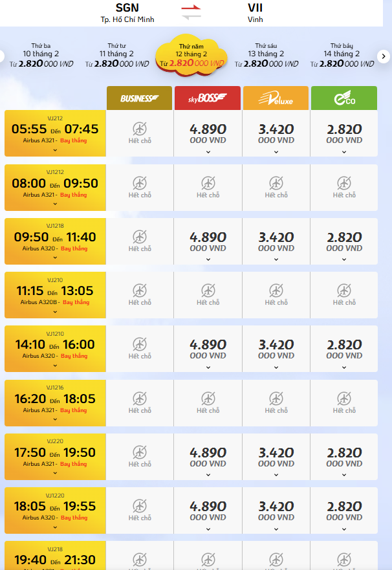
Task: Click Eco sold-out icon for 08:00 flight
Action: click(344, 182)
